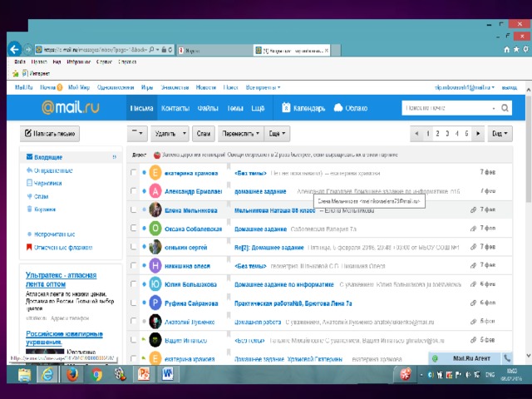This screenshot has height=399, width=532.
Task: Open address bar dropdown arrow in browser
Action: click(x=157, y=50)
